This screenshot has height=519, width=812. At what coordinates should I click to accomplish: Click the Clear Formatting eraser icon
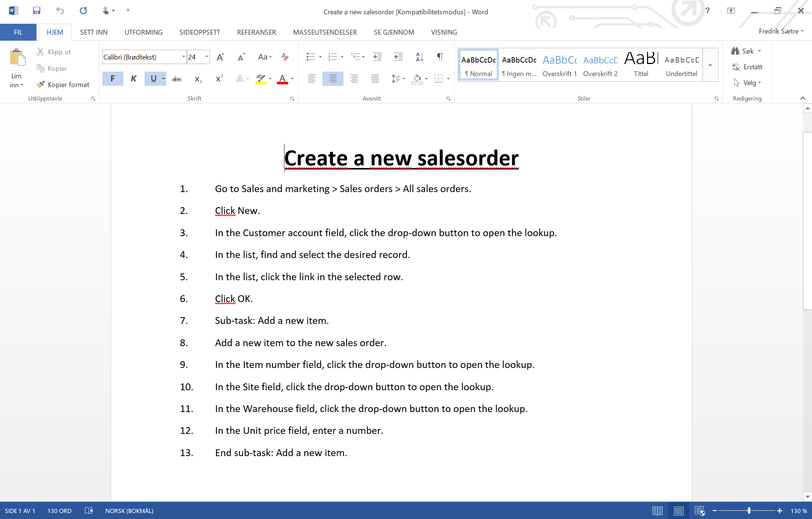pyautogui.click(x=285, y=57)
